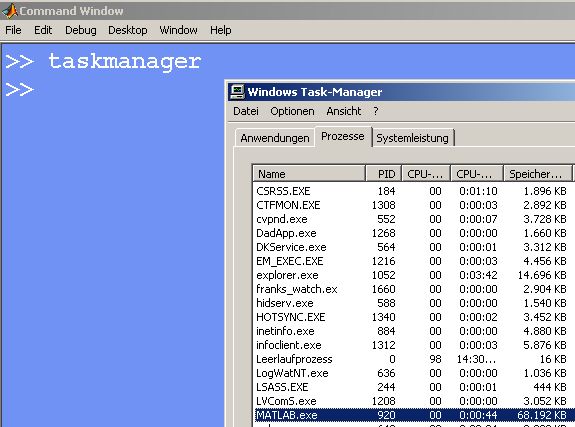Open the Desktop menu

128,30
